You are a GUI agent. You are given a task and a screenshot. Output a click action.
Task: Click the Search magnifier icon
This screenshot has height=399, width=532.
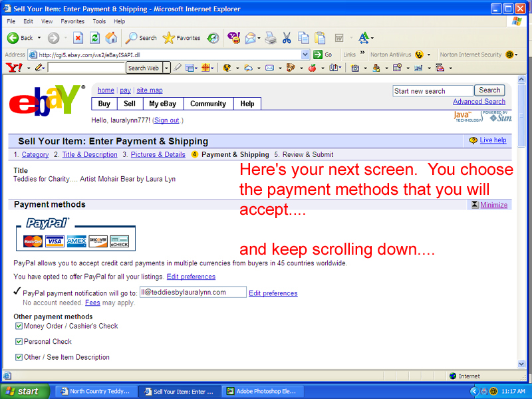coord(132,38)
